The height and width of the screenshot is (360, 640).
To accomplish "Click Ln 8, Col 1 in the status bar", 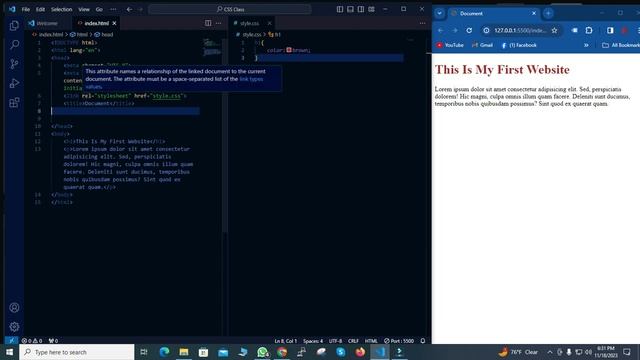I will 286,340.
